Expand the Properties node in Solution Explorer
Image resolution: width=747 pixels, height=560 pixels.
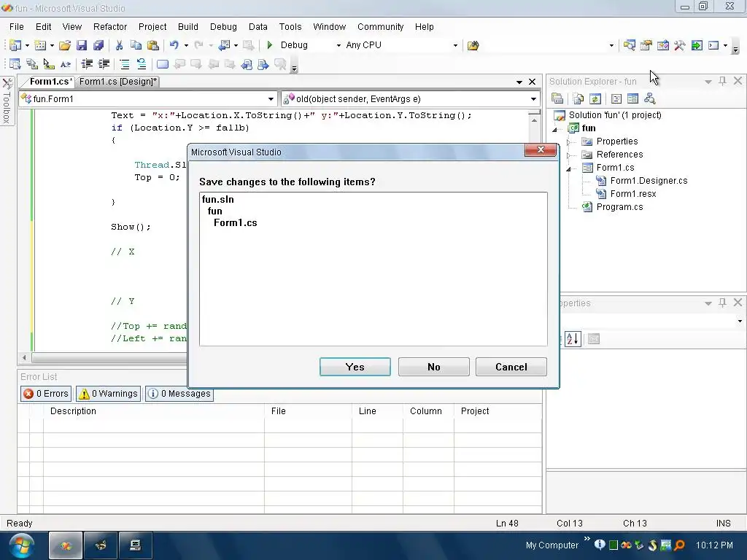568,142
